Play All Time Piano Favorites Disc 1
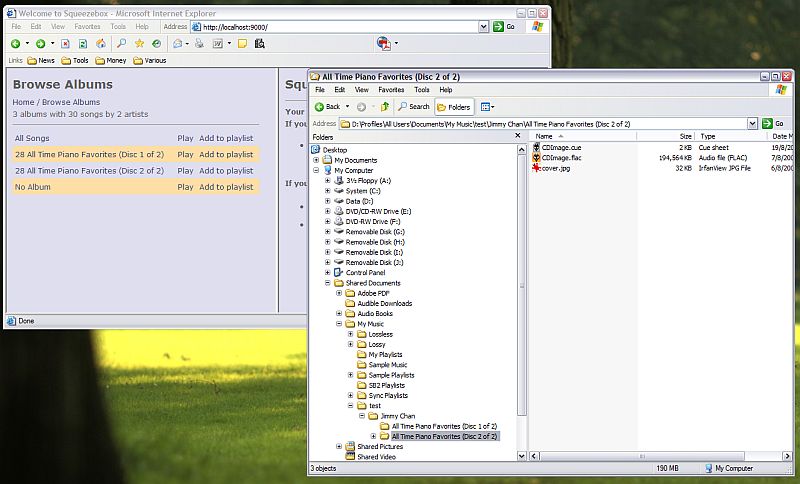The height and width of the screenshot is (484, 800). tap(185, 155)
